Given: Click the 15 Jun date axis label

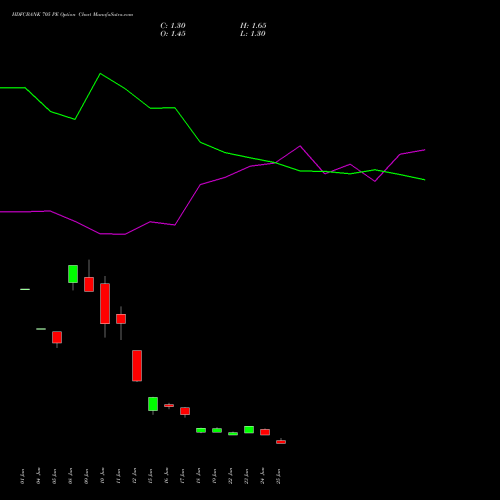Looking at the screenshot, I should pyautogui.click(x=150, y=476).
